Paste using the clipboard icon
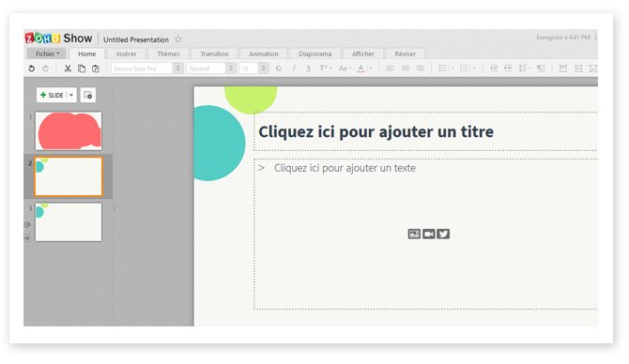Screen dimensions: 629x364 [96, 68]
